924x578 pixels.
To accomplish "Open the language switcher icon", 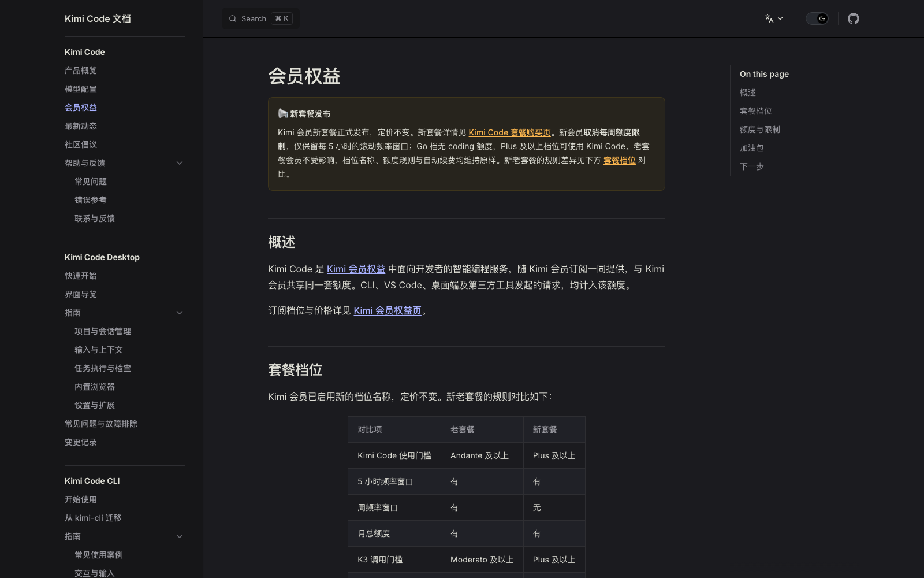I will click(774, 18).
